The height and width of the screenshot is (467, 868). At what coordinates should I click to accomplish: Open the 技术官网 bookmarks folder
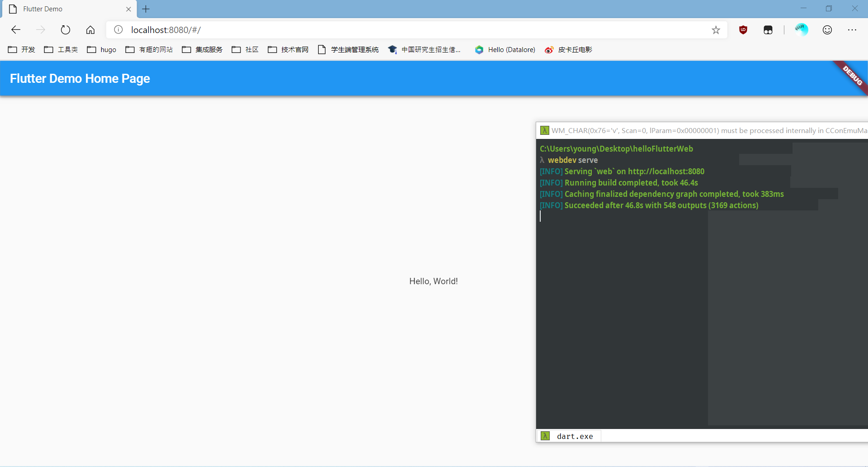tap(288, 50)
